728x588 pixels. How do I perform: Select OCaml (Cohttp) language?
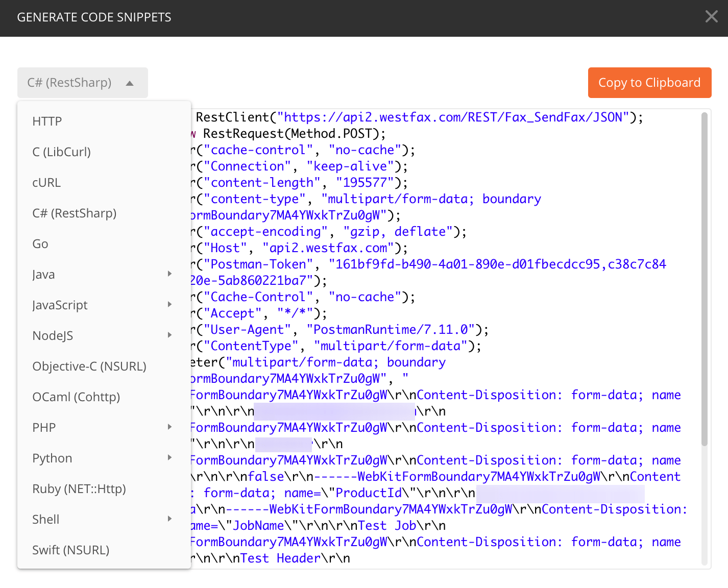pyautogui.click(x=76, y=397)
